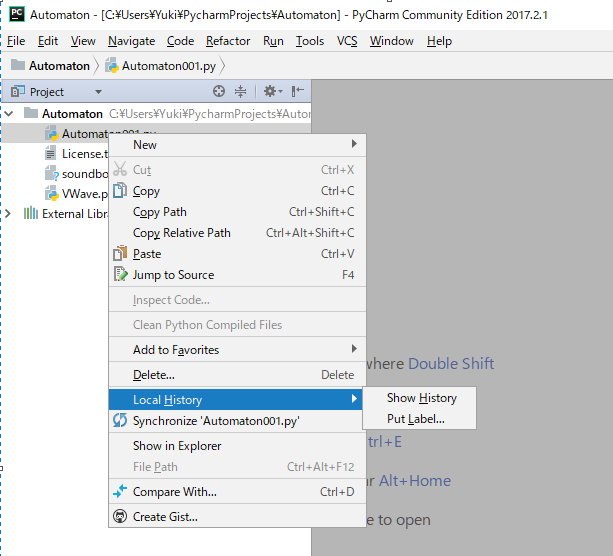The height and width of the screenshot is (556, 613).
Task: Open the File menu
Action: [x=16, y=41]
